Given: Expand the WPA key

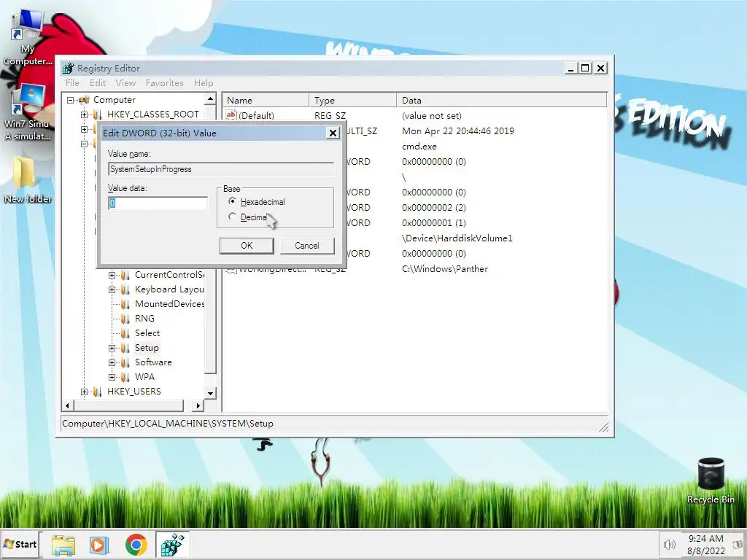Looking at the screenshot, I should [x=112, y=377].
